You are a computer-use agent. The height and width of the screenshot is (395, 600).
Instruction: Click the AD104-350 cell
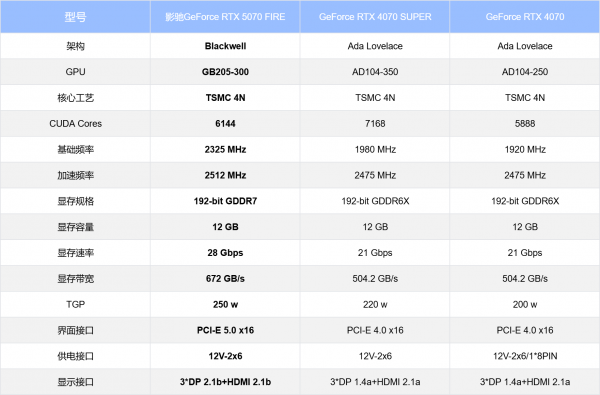pyautogui.click(x=375, y=72)
